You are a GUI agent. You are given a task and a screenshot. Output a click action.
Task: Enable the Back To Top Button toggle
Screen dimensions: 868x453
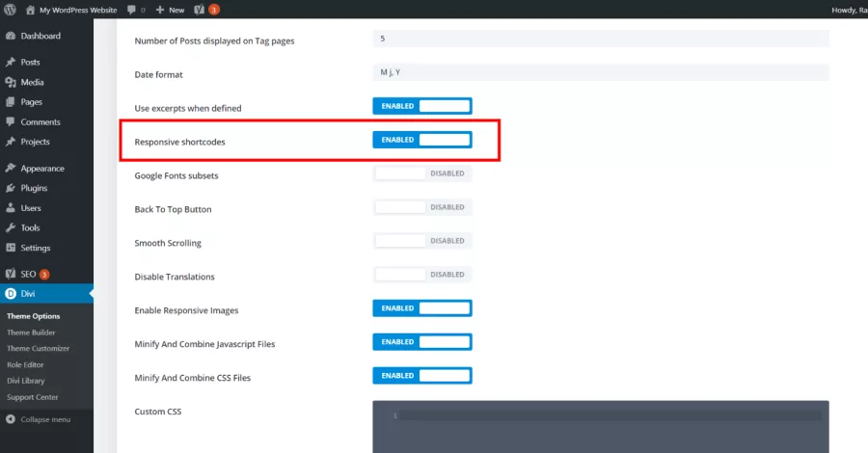click(421, 207)
